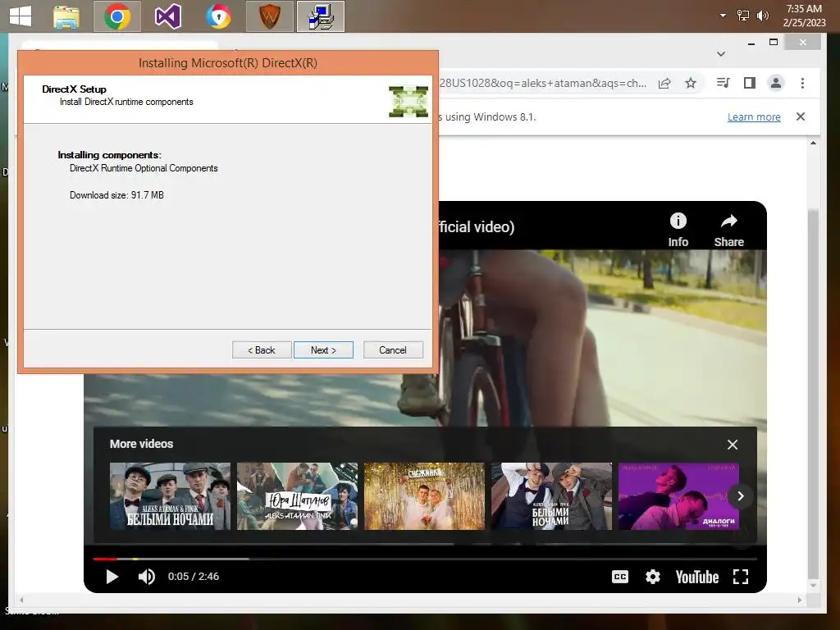Open the Белыми ночами two-men thumbnail
Image resolution: width=840 pixels, height=630 pixels.
coord(551,496)
